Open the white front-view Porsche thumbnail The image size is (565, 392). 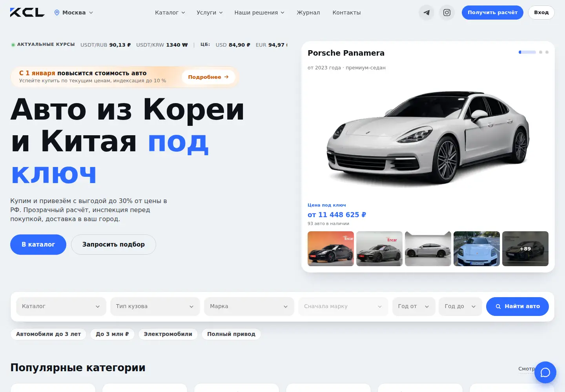coord(477,249)
